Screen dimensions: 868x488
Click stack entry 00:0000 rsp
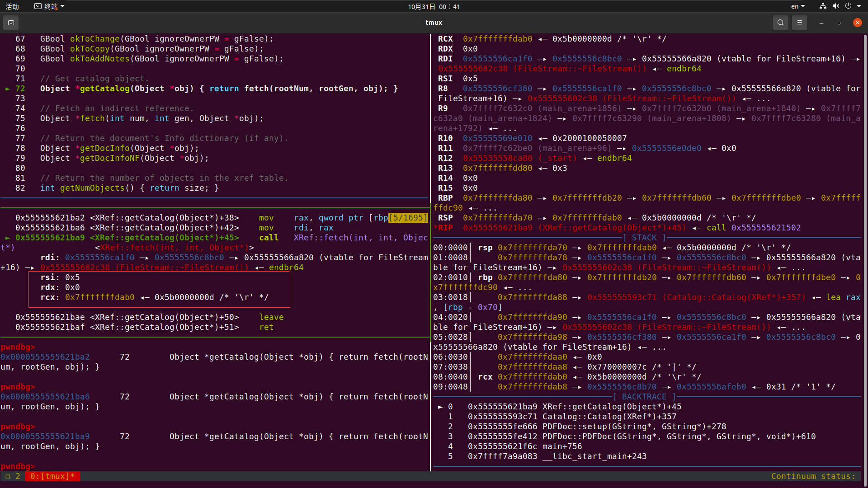(612, 248)
